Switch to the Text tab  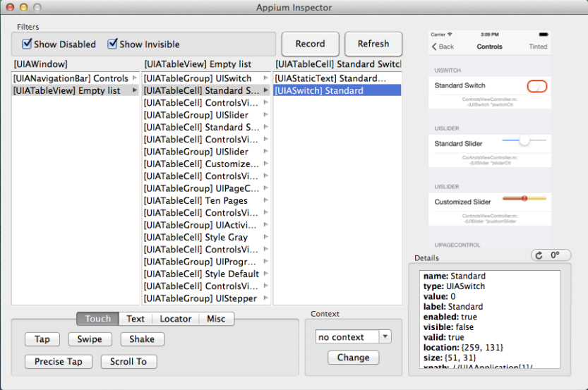136,319
